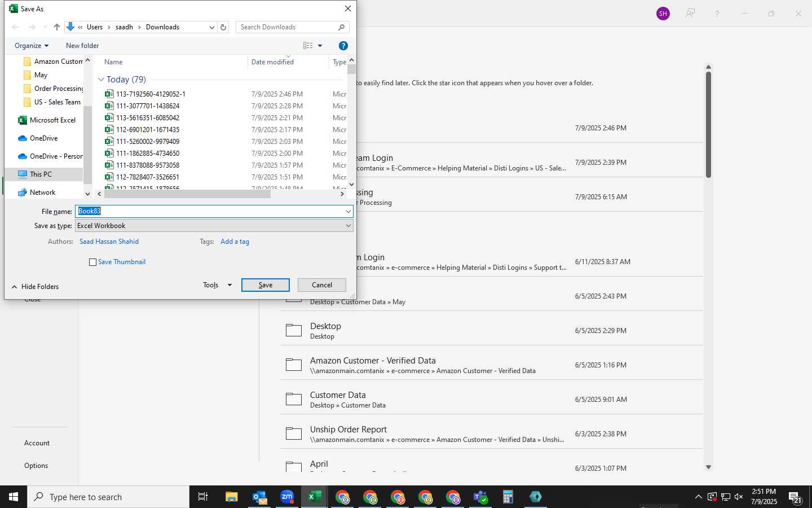Click the navigation pane vertical scrollbar
The height and width of the screenshot is (508, 812).
tap(87, 144)
